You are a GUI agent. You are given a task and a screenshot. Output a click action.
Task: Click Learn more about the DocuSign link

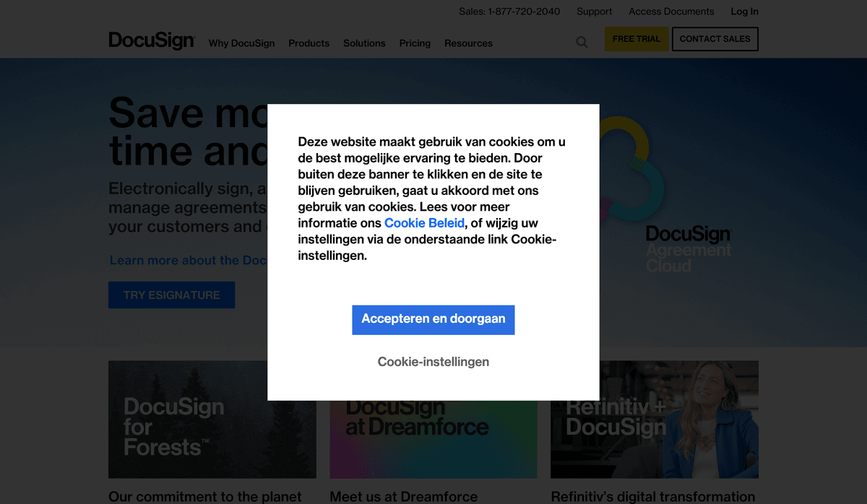click(189, 260)
